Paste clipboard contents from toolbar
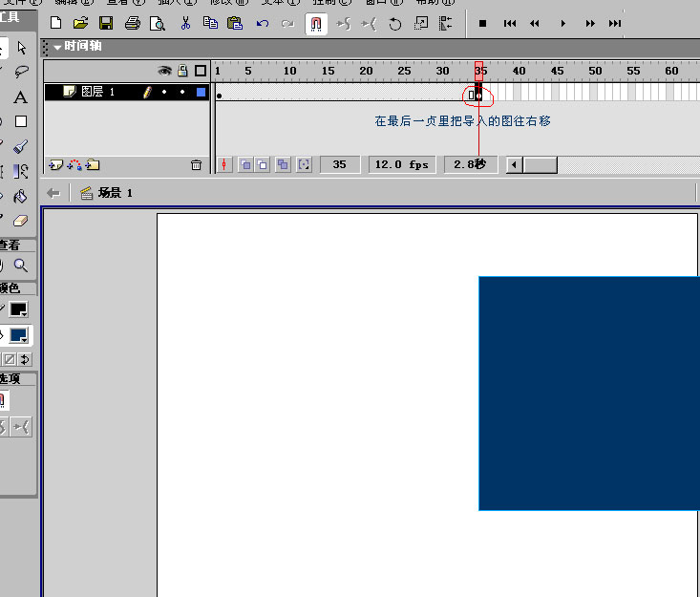Image resolution: width=700 pixels, height=597 pixels. [235, 23]
